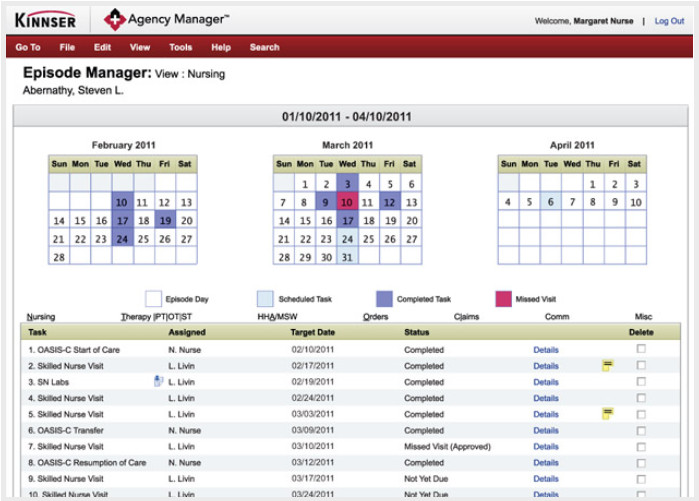Open the Edit menu
The width and height of the screenshot is (699, 501).
[102, 47]
